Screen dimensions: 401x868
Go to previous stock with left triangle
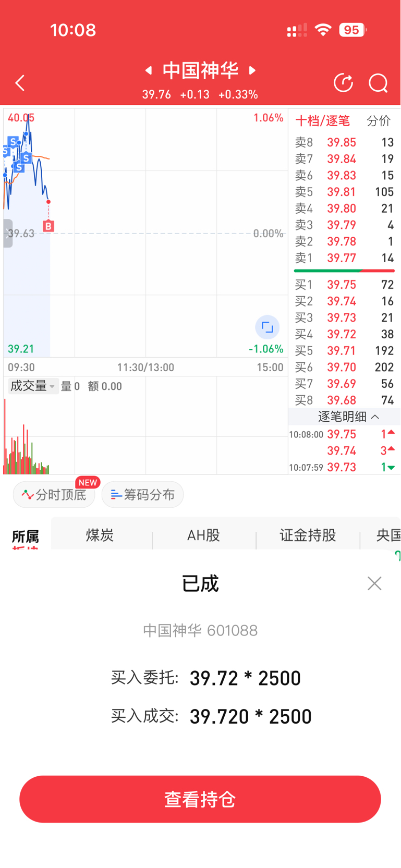click(149, 70)
